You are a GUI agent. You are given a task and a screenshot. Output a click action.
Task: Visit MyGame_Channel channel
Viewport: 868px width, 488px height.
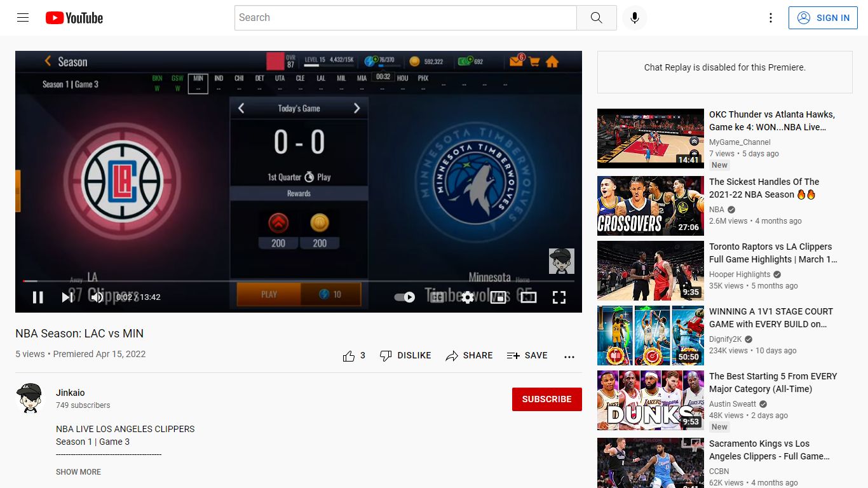(x=740, y=142)
